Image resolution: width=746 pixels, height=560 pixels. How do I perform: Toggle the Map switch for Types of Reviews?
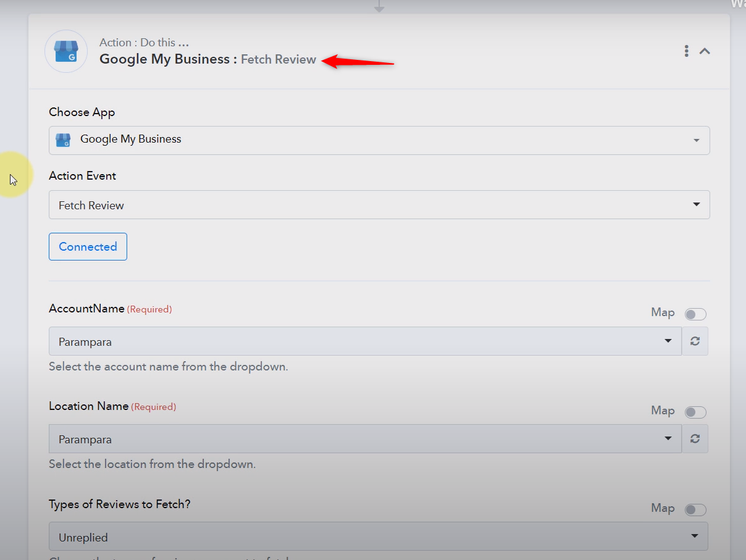point(695,509)
